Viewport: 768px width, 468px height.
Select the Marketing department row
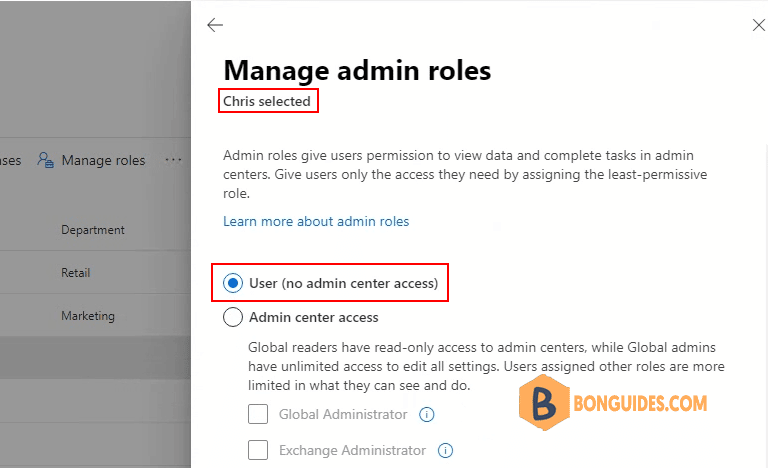(96, 316)
